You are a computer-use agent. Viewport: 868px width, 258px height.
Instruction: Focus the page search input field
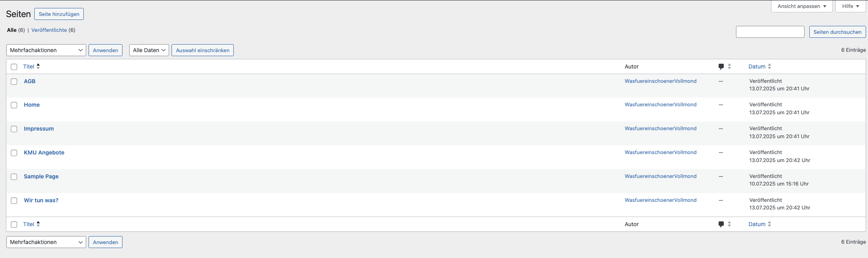coord(770,32)
